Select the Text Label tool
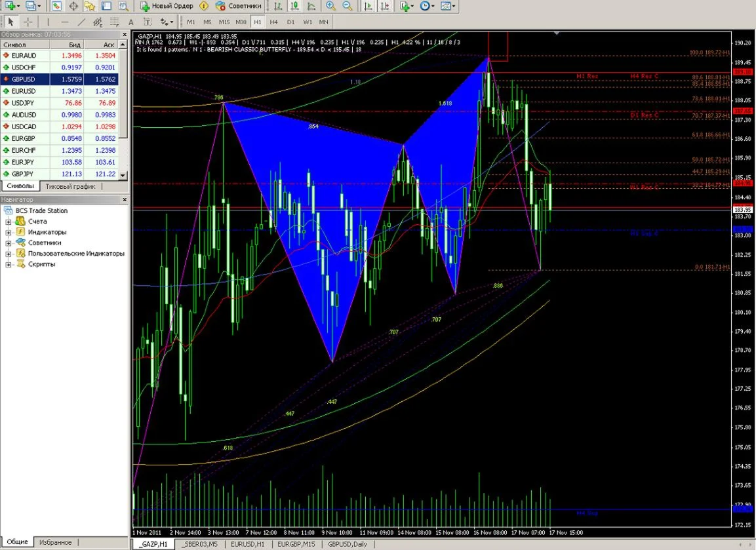This screenshot has width=756, height=550. click(x=148, y=22)
